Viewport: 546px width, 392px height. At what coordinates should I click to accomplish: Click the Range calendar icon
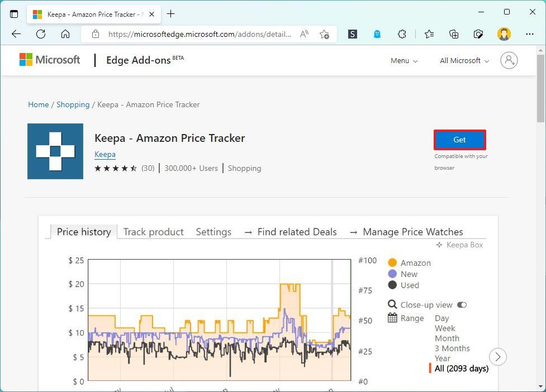point(393,318)
